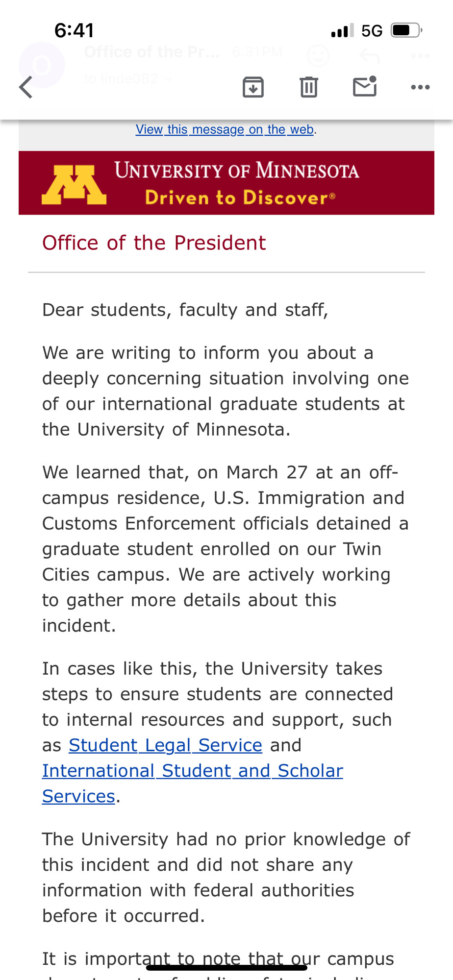Tap the Office of the President heading
The image size is (453, 980).
(154, 243)
